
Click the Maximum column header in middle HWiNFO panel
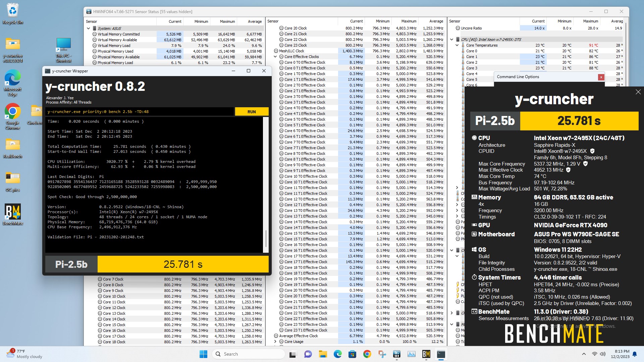pyautogui.click(x=405, y=21)
